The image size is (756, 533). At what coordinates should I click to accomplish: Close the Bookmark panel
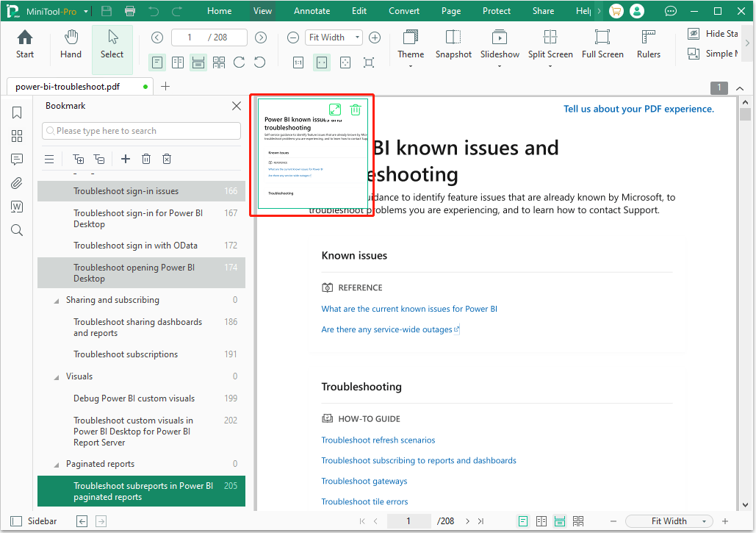pyautogui.click(x=237, y=106)
